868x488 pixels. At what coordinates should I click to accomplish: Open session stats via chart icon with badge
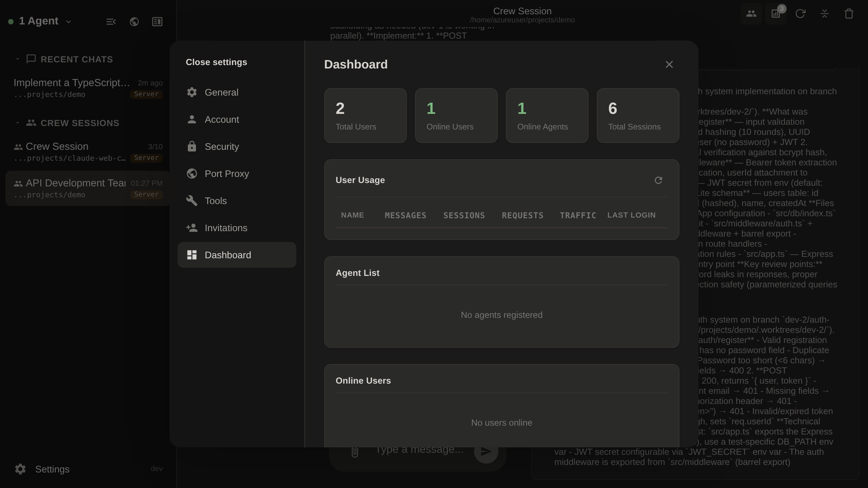click(776, 14)
